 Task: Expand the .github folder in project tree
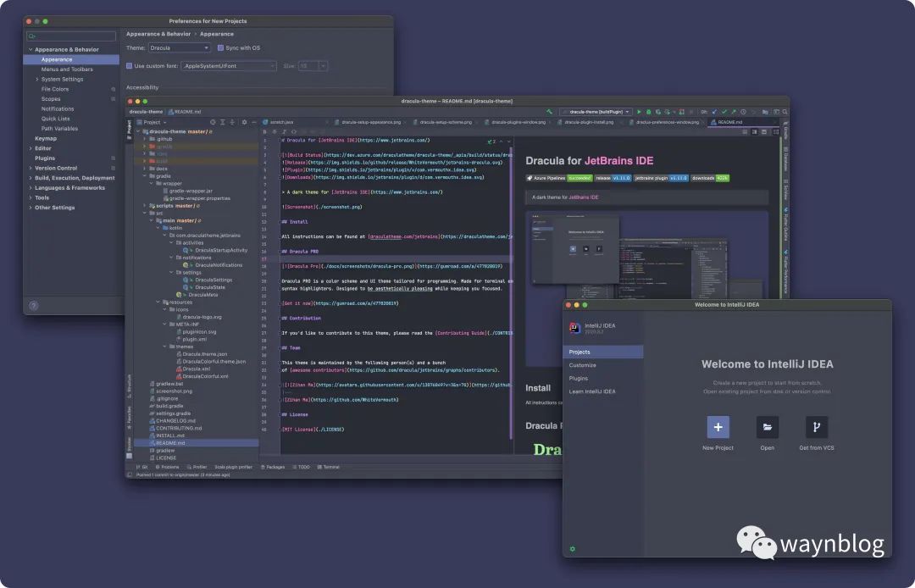point(145,140)
